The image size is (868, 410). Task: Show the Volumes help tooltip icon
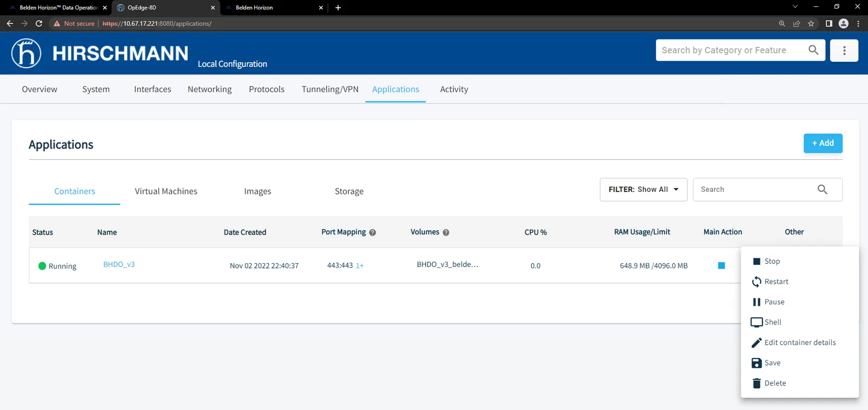point(446,232)
